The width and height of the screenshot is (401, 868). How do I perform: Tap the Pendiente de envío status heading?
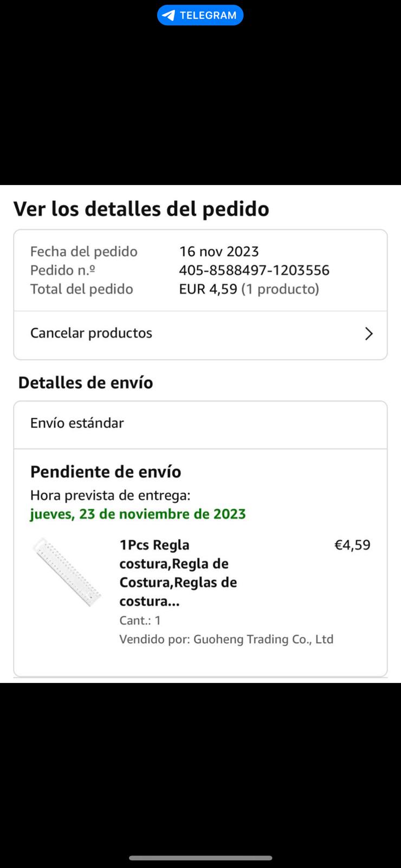106,472
